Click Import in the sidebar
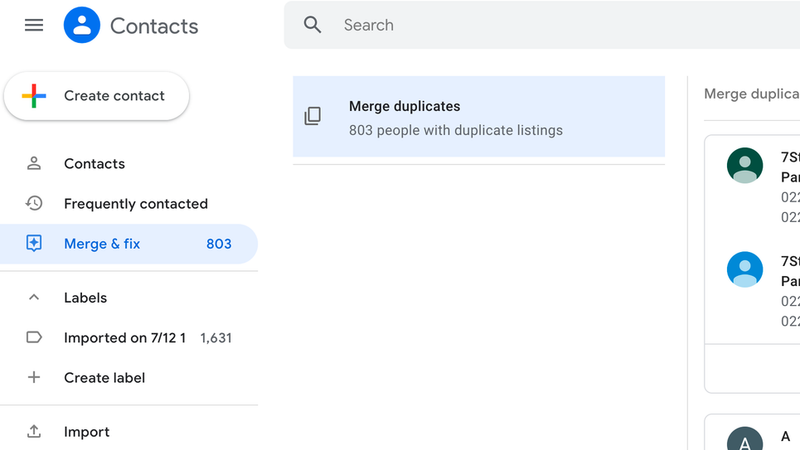 pyautogui.click(x=87, y=432)
